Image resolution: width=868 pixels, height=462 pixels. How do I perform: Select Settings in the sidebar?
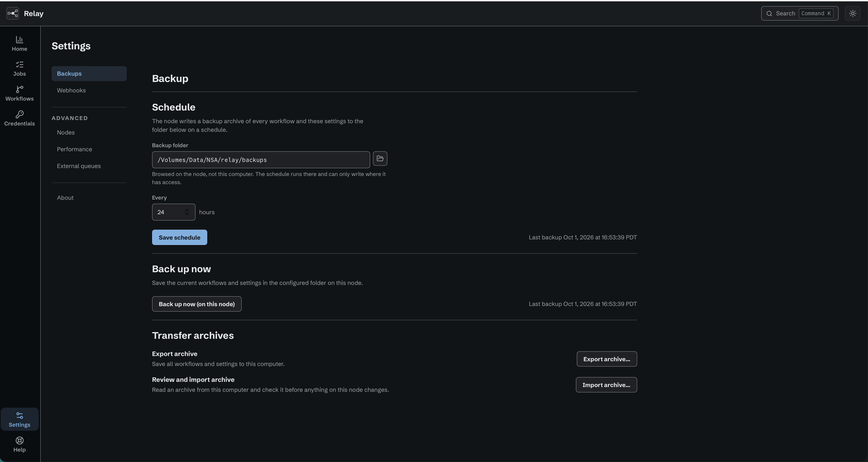tap(19, 419)
